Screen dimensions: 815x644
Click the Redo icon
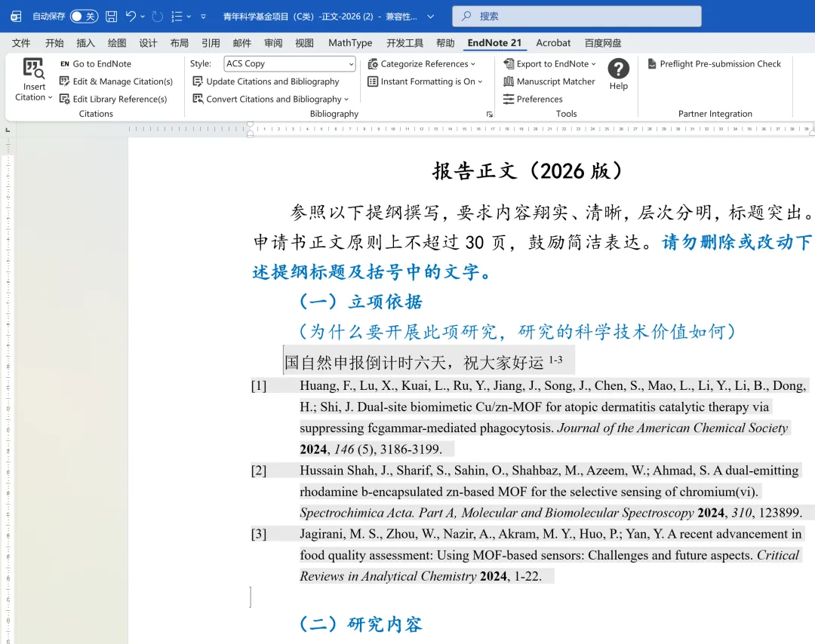click(x=157, y=17)
